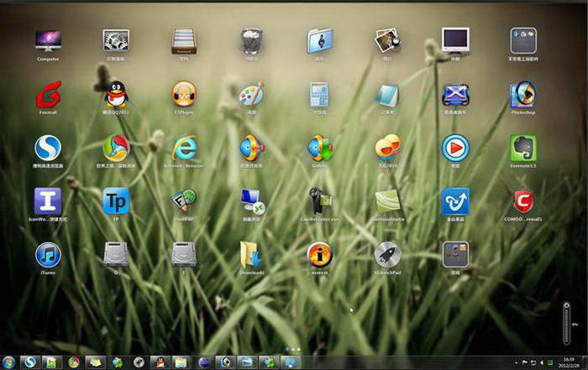Show hidden tray icons arrow
Image resolution: width=588 pixels, height=370 pixels.
click(x=517, y=363)
